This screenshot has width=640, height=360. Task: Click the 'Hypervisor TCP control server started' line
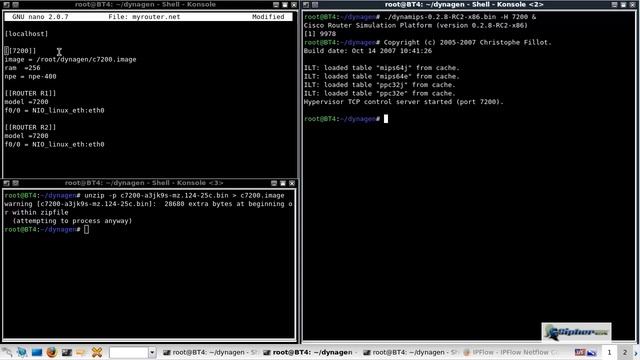[404, 102]
